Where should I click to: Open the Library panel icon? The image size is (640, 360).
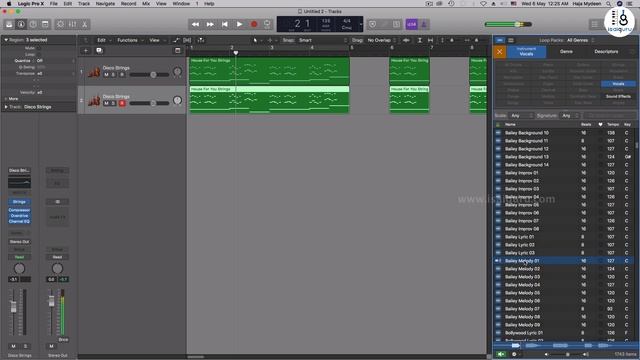point(9,24)
